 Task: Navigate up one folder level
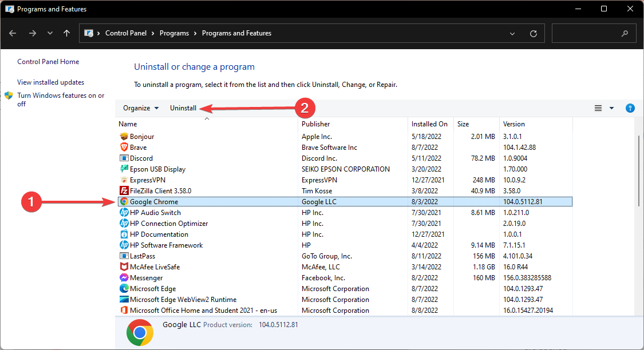[x=67, y=33]
